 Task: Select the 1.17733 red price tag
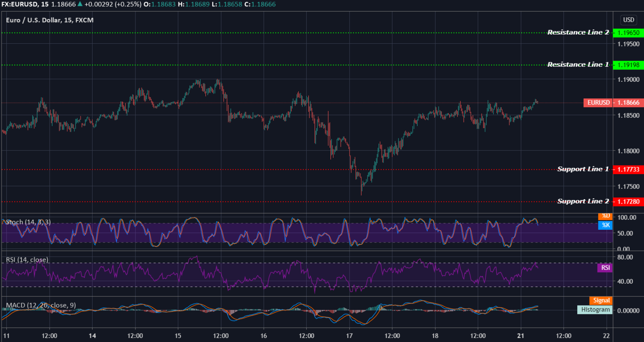(629, 169)
